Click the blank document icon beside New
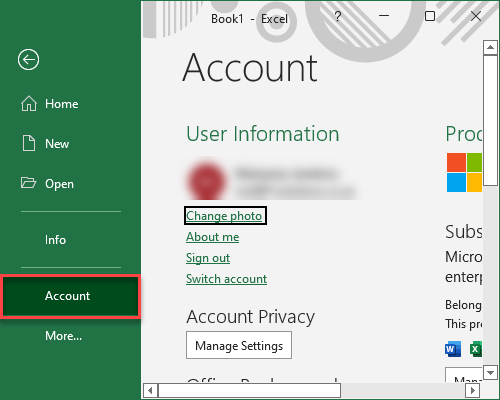500x400 pixels. click(x=29, y=143)
